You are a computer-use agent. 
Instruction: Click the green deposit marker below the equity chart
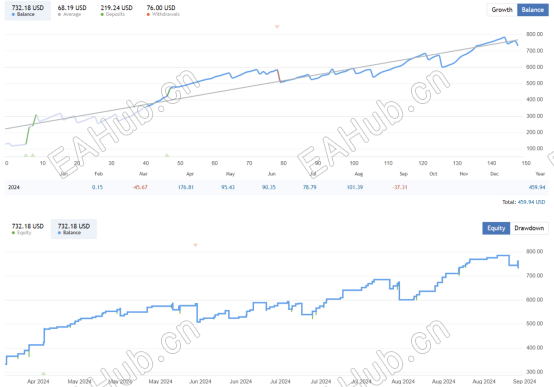[x=43, y=373]
